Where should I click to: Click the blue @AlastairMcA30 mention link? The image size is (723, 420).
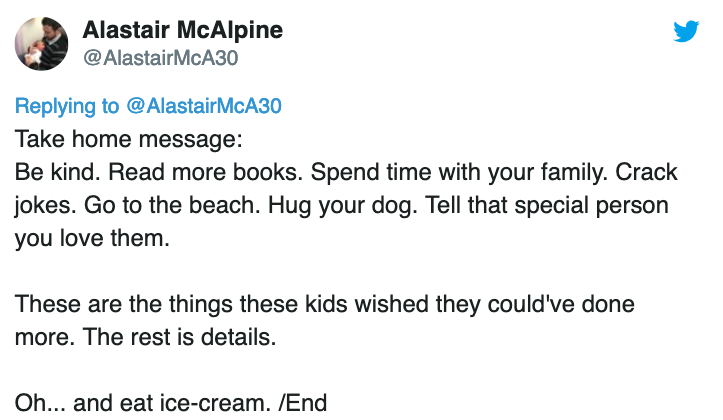[203, 106]
